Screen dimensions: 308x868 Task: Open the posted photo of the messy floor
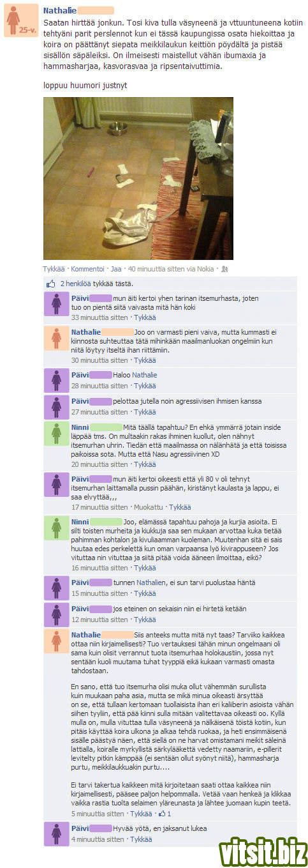point(138,178)
